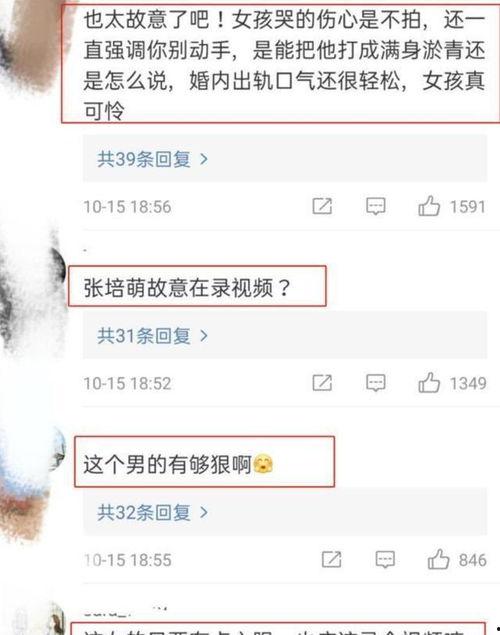Viewport: 500px width, 635px height.
Task: Expand 共32条回复 replies
Action: (x=153, y=513)
